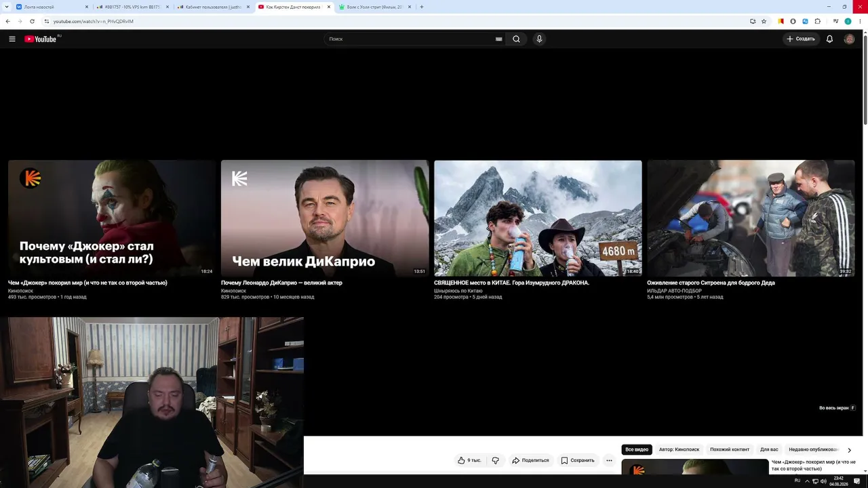Select the Автор: Кинопоиск chip
This screenshot has height=488, width=868.
click(x=679, y=449)
